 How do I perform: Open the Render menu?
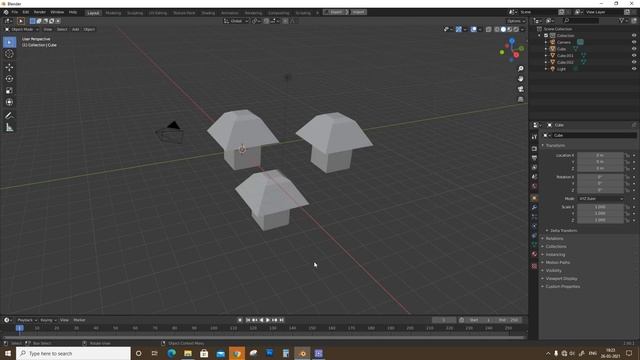point(40,12)
